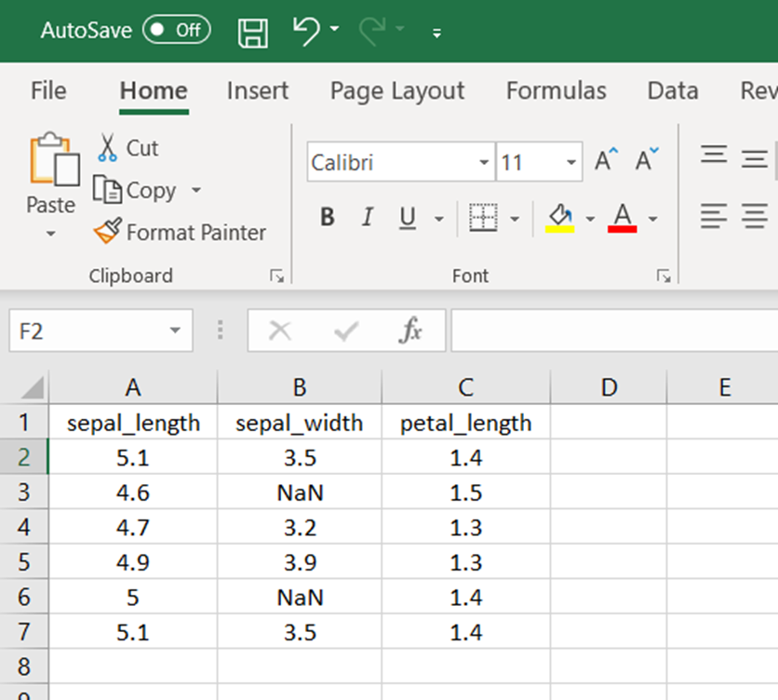Open Font settings dialog launcher
This screenshot has height=700, width=778.
point(664,276)
